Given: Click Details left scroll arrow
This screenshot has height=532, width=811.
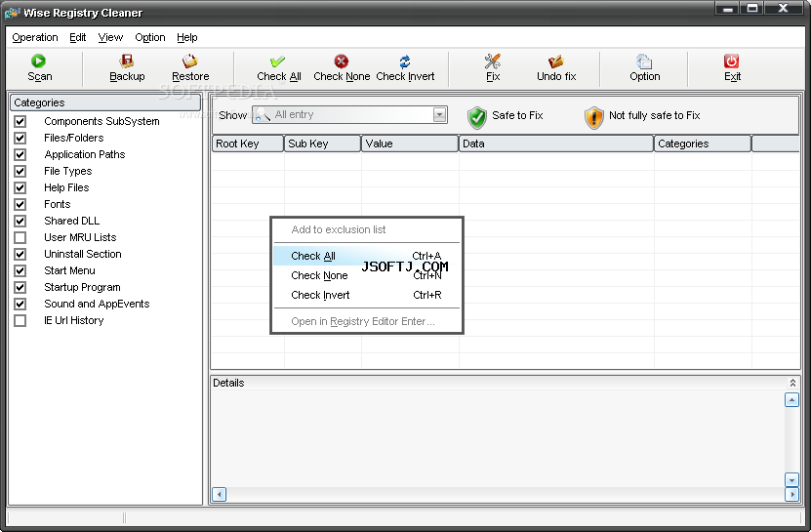Looking at the screenshot, I should [x=220, y=495].
